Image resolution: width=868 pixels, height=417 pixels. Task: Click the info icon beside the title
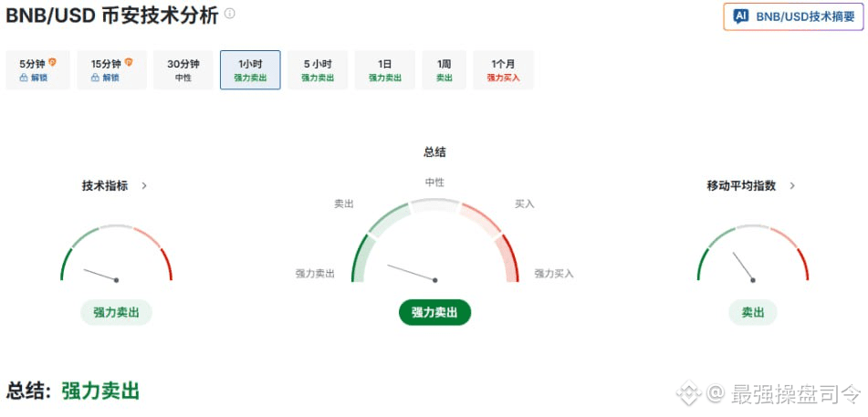click(x=230, y=14)
